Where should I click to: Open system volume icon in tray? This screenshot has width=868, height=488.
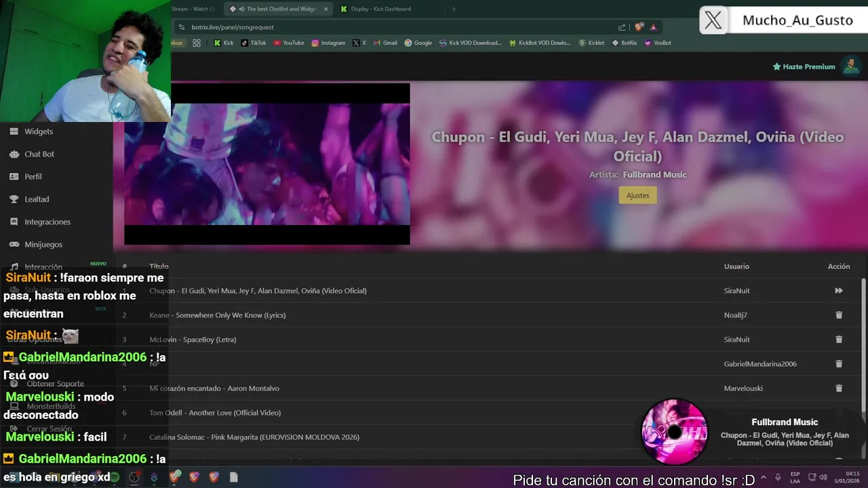pyautogui.click(x=823, y=477)
